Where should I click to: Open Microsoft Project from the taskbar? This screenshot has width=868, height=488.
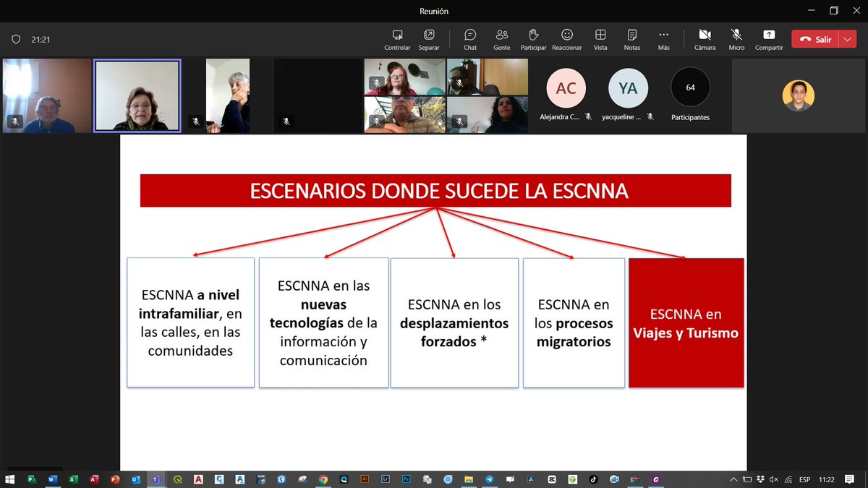tap(32, 479)
